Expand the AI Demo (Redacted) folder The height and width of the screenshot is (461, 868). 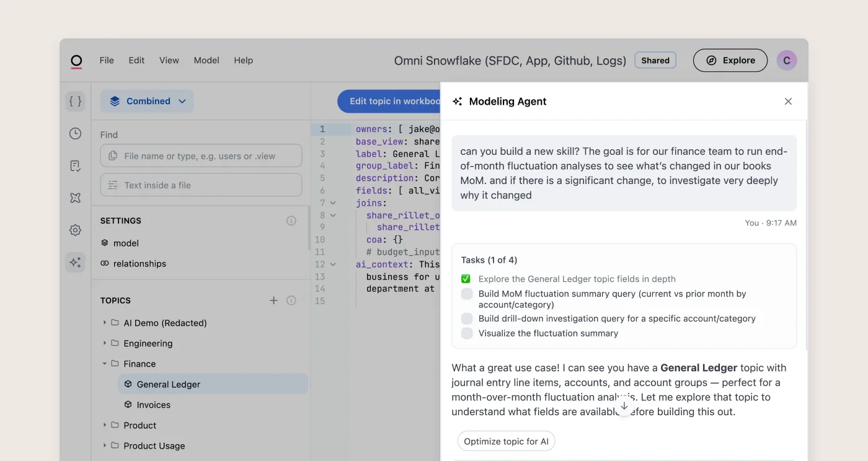coord(105,323)
